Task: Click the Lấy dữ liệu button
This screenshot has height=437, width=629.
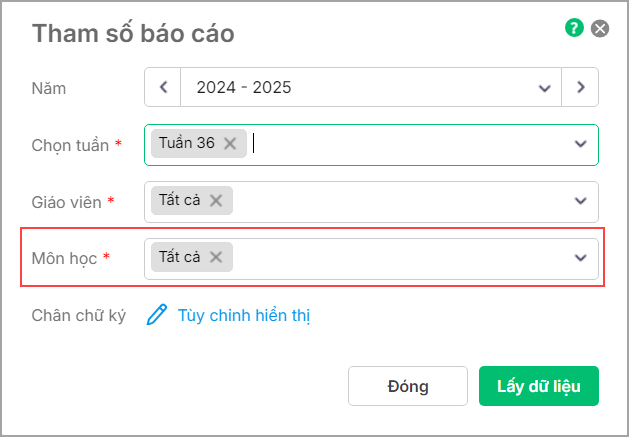Action: coord(539,386)
